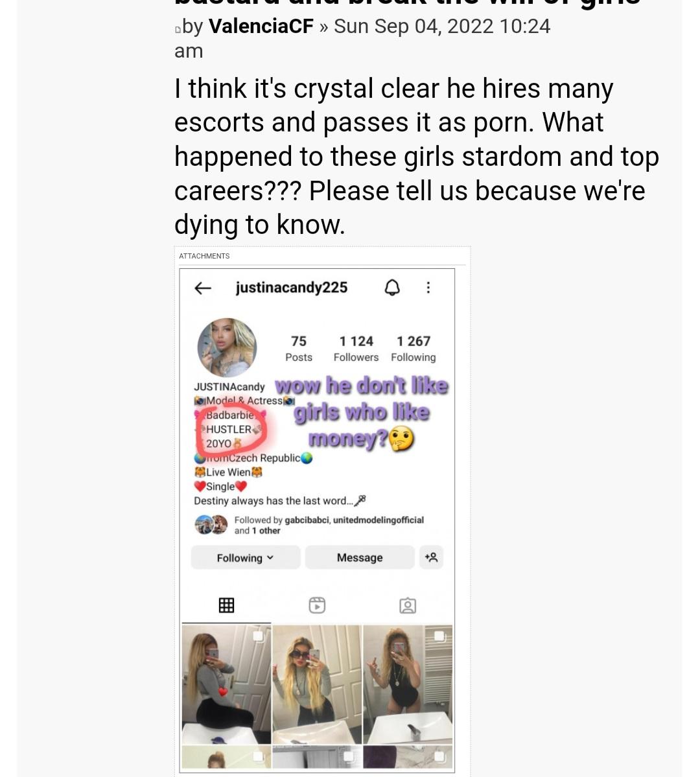View the 1 124 Followers count
Screen dimensions: 700x777
coord(356,348)
